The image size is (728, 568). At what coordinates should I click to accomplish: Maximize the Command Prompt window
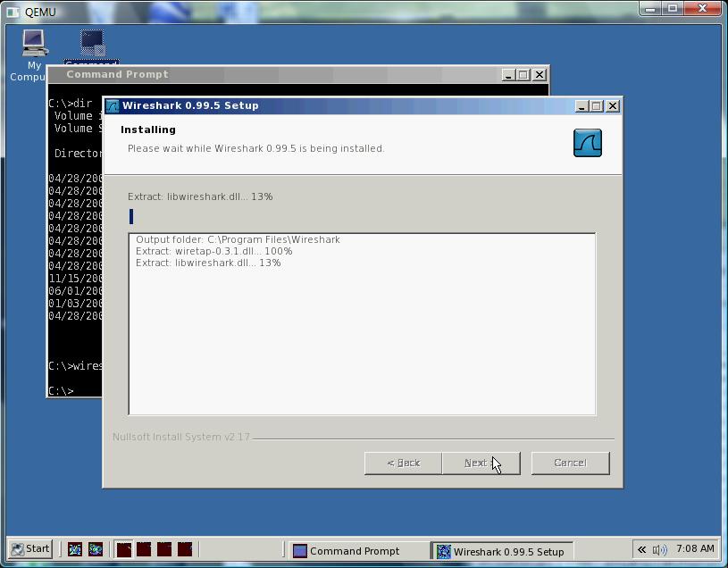523,75
